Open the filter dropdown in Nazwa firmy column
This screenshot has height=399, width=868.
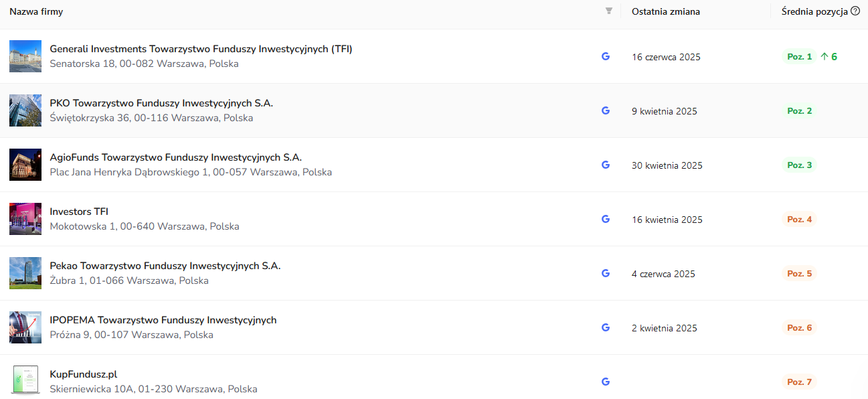coord(608,11)
